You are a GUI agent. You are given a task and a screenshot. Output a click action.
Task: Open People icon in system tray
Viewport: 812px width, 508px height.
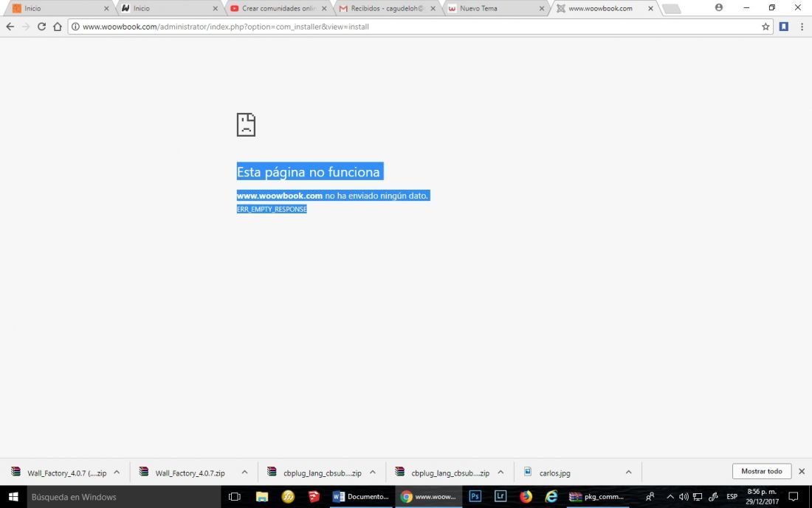(x=650, y=497)
